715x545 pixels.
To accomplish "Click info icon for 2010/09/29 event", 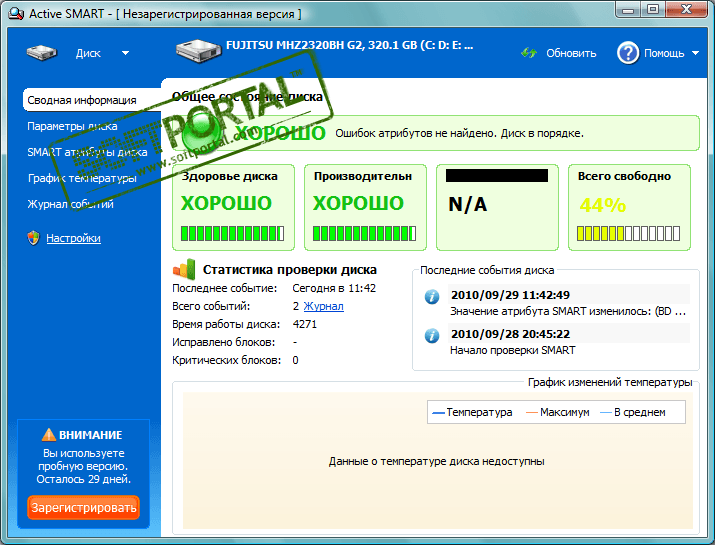I will coord(432,297).
